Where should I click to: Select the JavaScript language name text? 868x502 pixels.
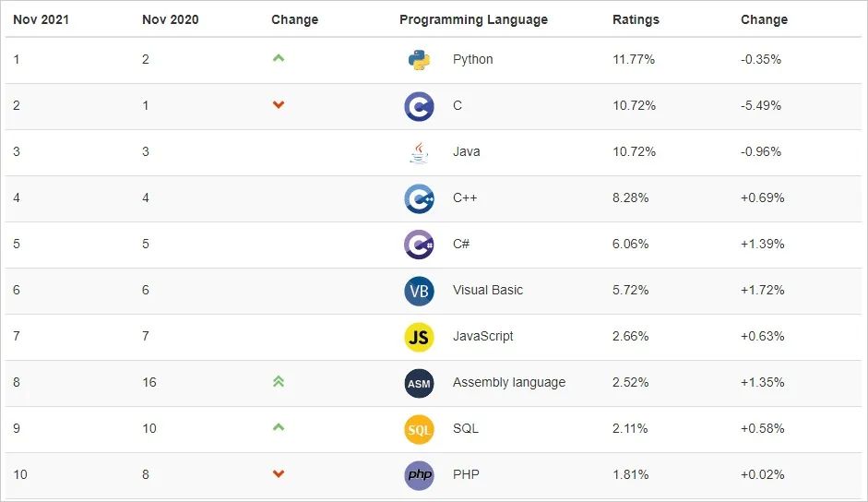point(483,336)
